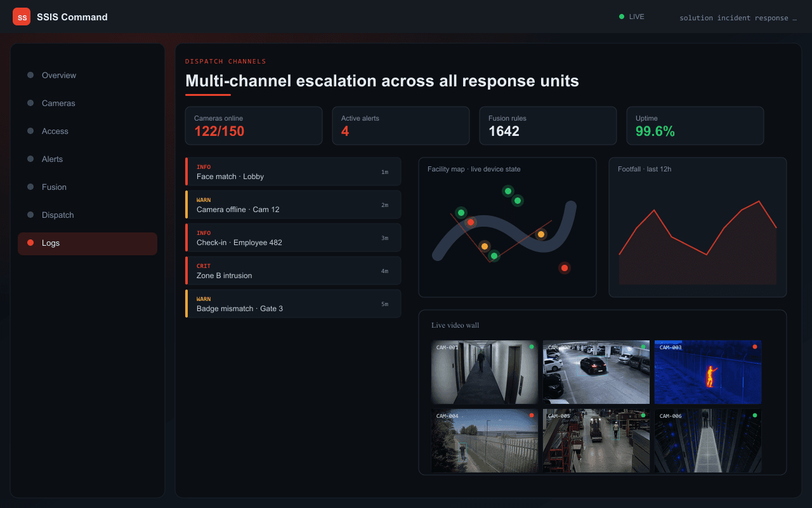
Task: Select the 'Face match · Lobby' alert
Action: click(x=293, y=171)
